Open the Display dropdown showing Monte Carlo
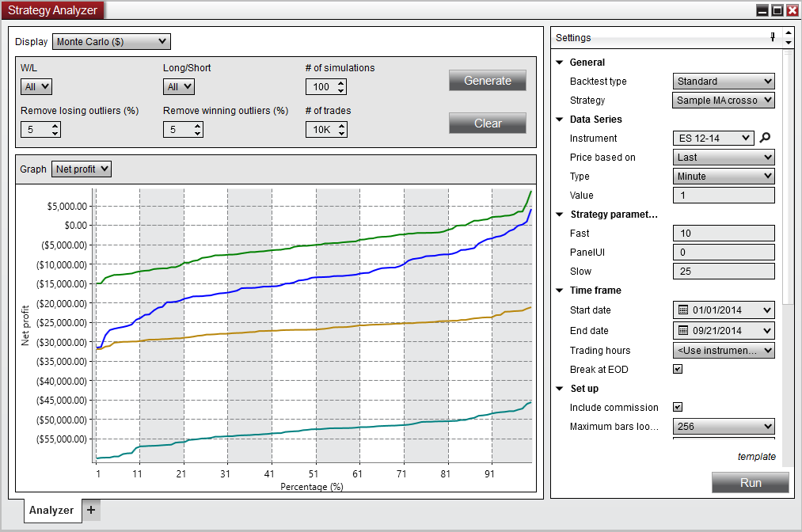802x532 pixels. coord(111,41)
